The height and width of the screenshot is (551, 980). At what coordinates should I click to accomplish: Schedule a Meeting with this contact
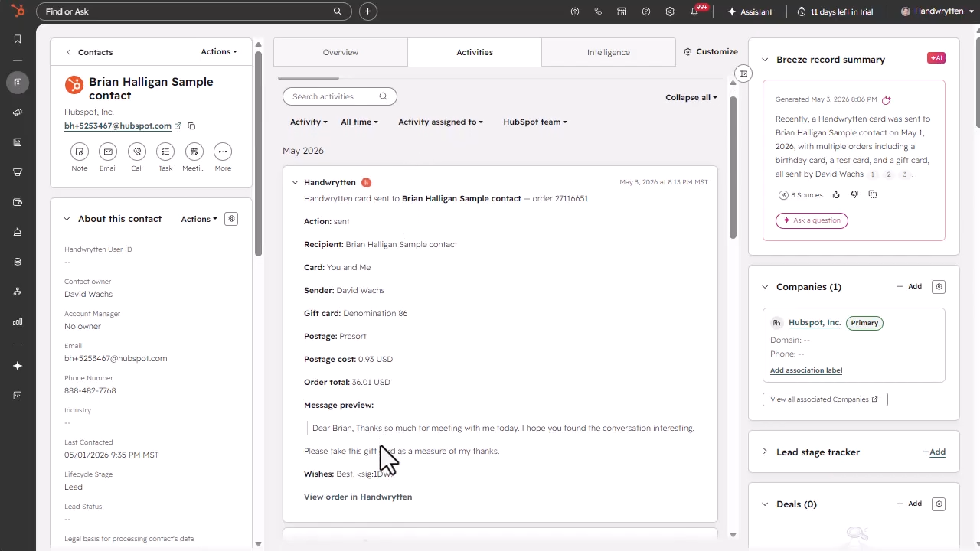click(194, 152)
